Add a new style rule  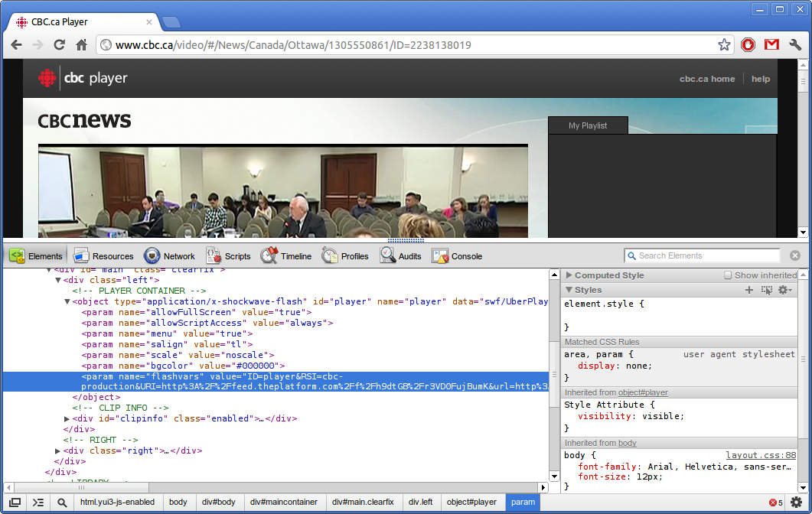[x=748, y=290]
